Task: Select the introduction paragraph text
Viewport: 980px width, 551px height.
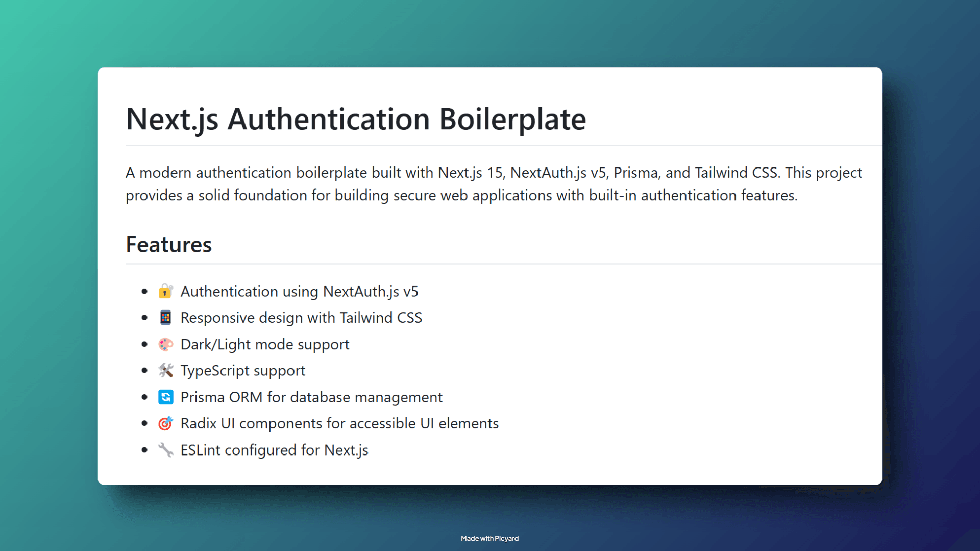Action: pyautogui.click(x=493, y=184)
